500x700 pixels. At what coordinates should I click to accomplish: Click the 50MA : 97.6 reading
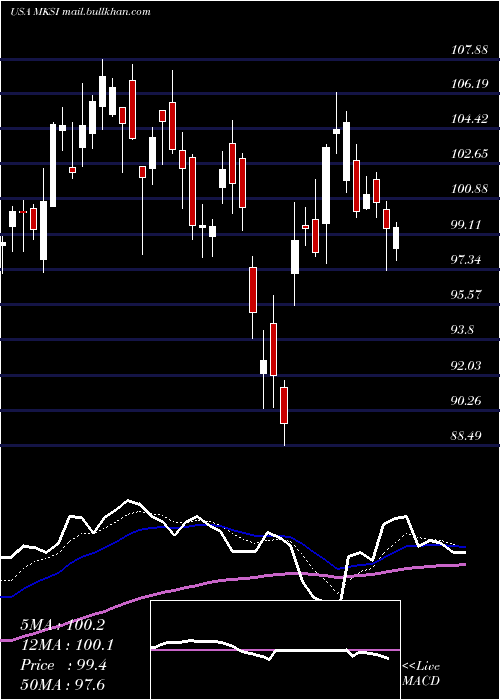[63, 684]
